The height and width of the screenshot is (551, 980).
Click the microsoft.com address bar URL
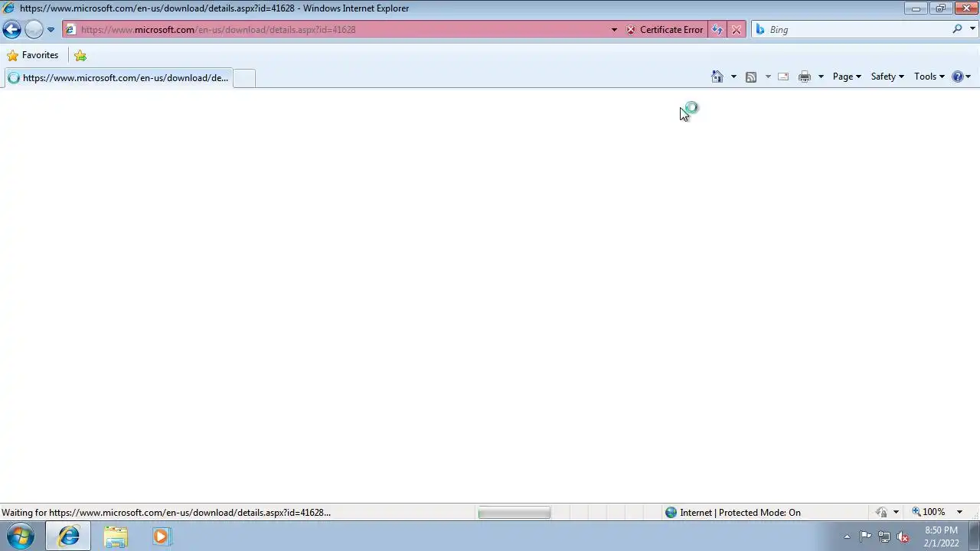[x=218, y=30]
